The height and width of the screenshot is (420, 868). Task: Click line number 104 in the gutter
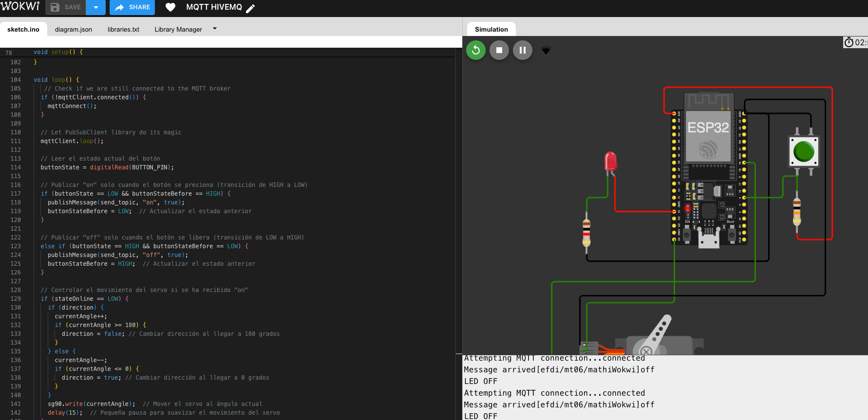click(x=16, y=80)
